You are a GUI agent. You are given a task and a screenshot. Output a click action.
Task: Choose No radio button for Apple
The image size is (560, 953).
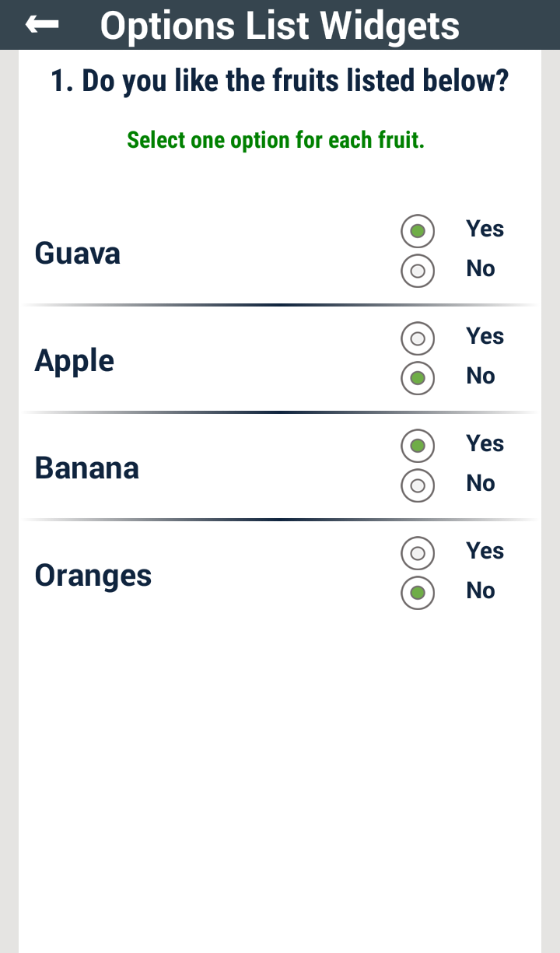coord(418,378)
